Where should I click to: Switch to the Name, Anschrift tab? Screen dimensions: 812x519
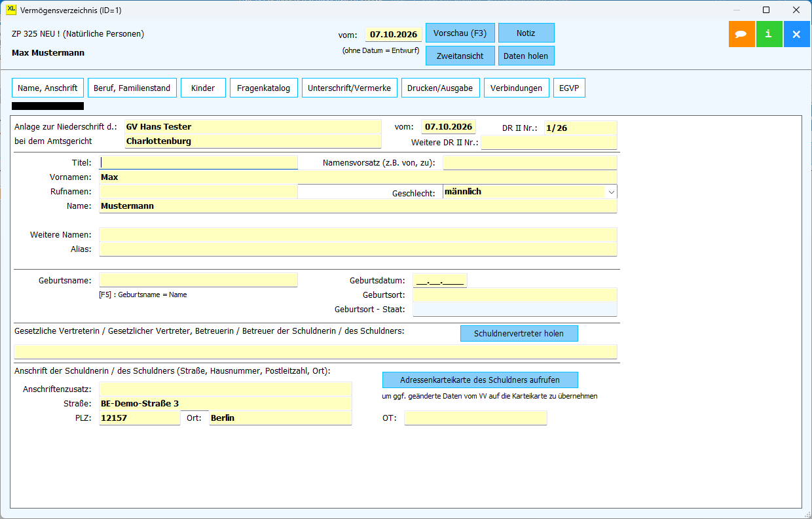(48, 88)
